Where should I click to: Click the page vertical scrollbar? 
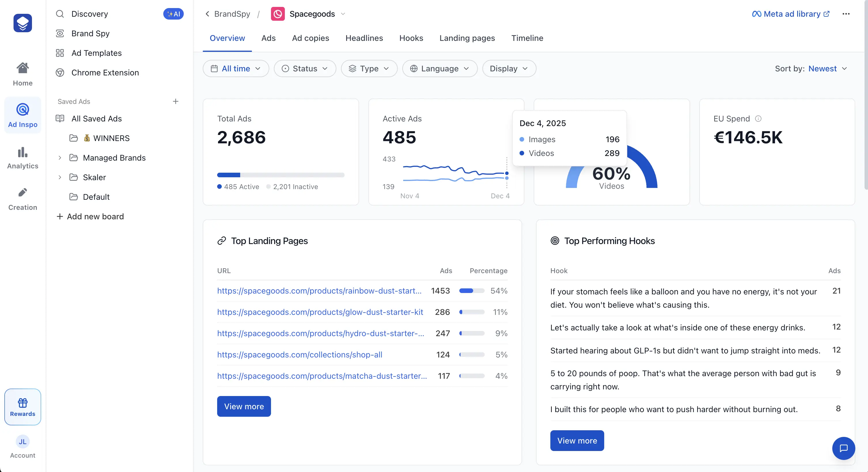coord(866,94)
